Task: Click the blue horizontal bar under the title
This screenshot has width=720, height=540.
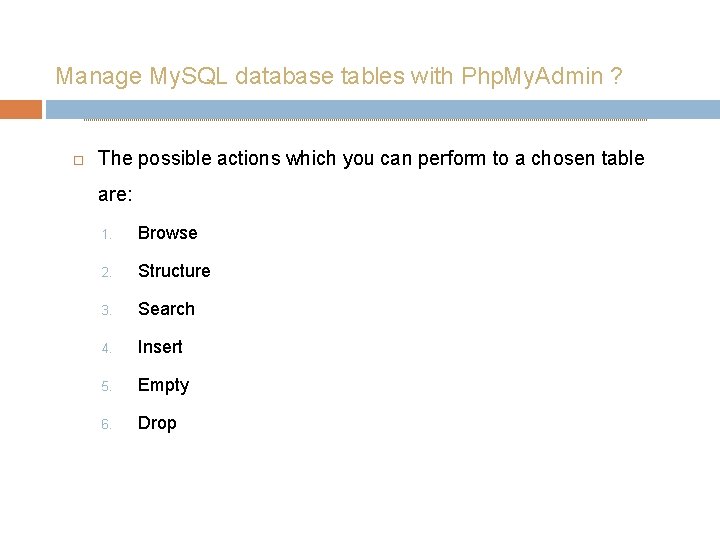Action: [x=383, y=109]
